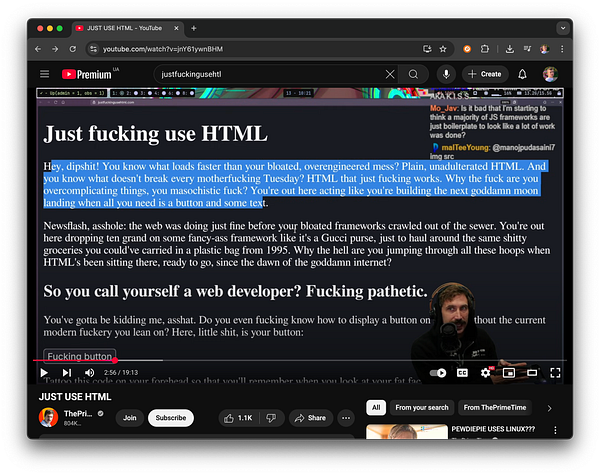Toggle autoplay switch
This screenshot has height=475, width=600.
pos(438,373)
